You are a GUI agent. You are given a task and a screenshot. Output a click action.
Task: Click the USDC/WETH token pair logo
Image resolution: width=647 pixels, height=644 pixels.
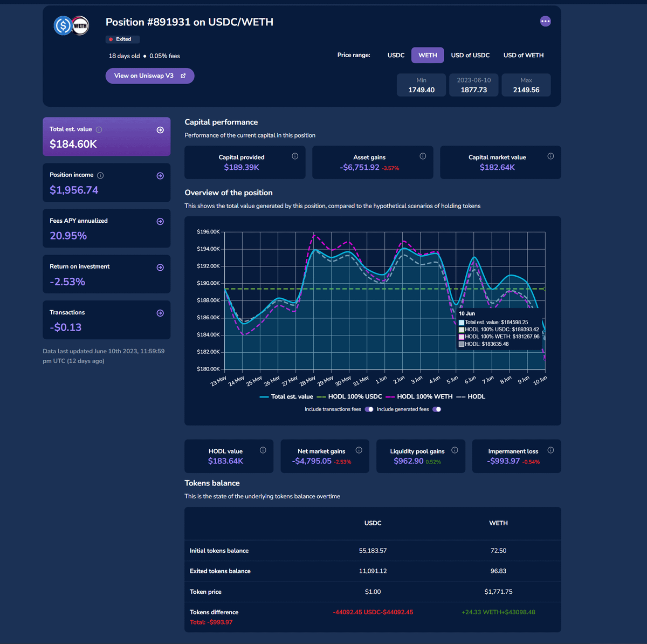(x=71, y=25)
